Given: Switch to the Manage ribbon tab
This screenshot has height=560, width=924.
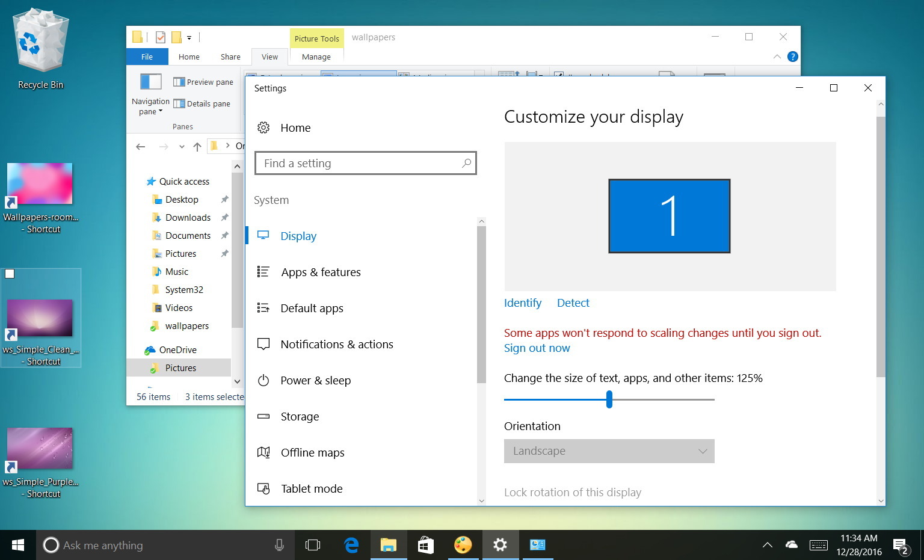Looking at the screenshot, I should click(x=316, y=57).
